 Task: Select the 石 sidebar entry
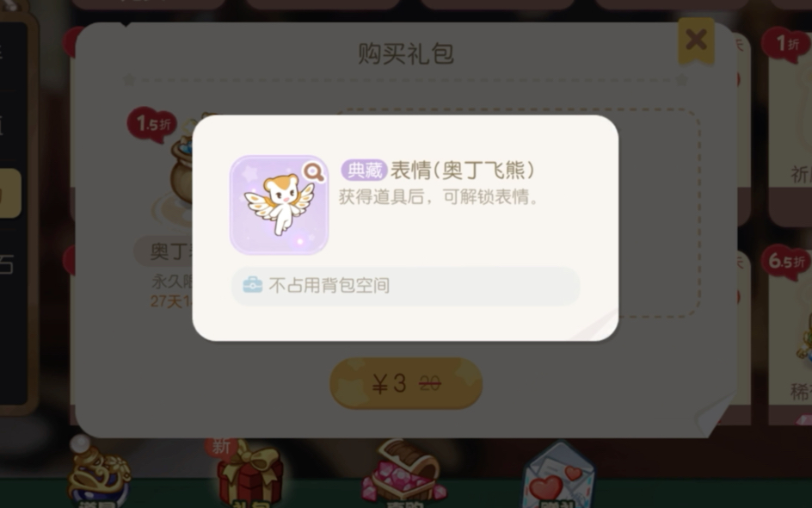coord(7,264)
